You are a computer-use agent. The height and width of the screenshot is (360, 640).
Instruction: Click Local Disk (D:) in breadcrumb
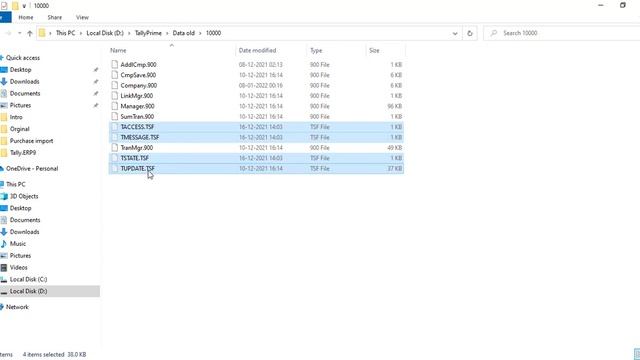(x=105, y=33)
